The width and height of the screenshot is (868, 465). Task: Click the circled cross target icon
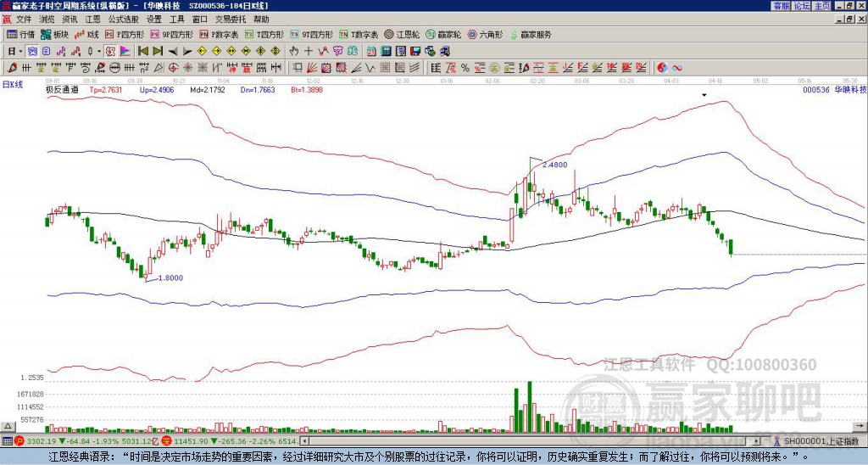click(x=173, y=68)
